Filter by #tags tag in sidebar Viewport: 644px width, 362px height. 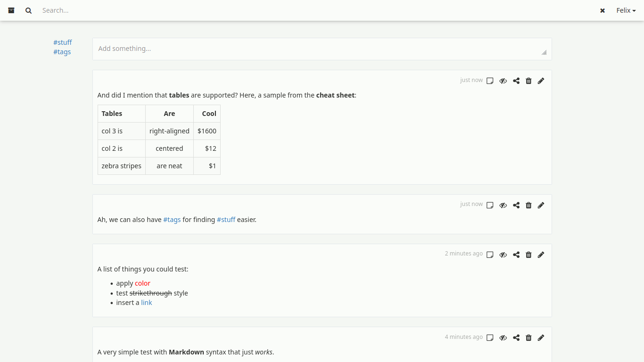click(x=62, y=52)
